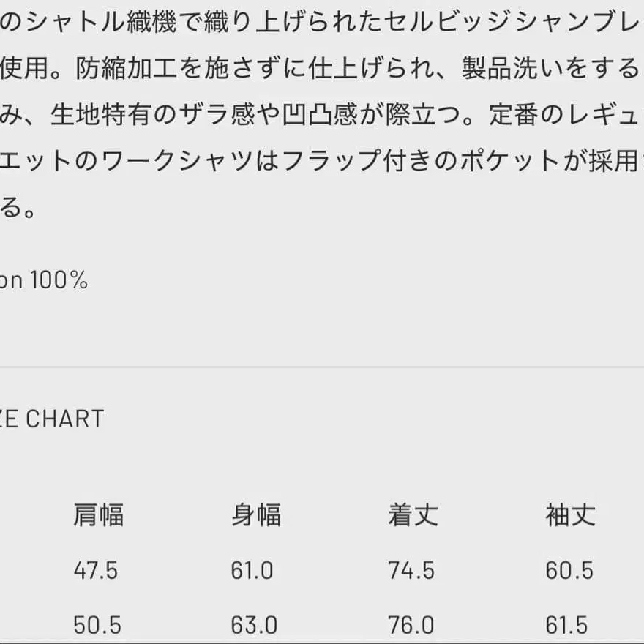
Task: Click the 76.0 length value
Action: click(x=411, y=625)
